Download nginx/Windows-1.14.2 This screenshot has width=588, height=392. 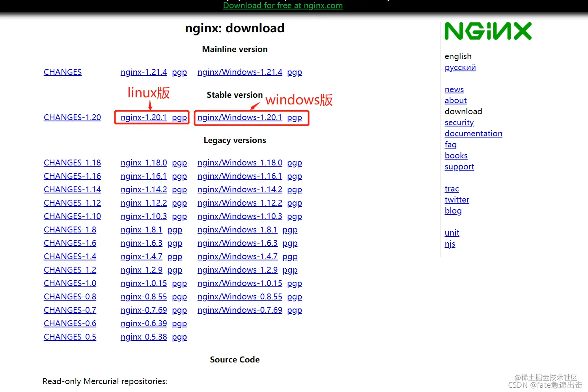[240, 189]
